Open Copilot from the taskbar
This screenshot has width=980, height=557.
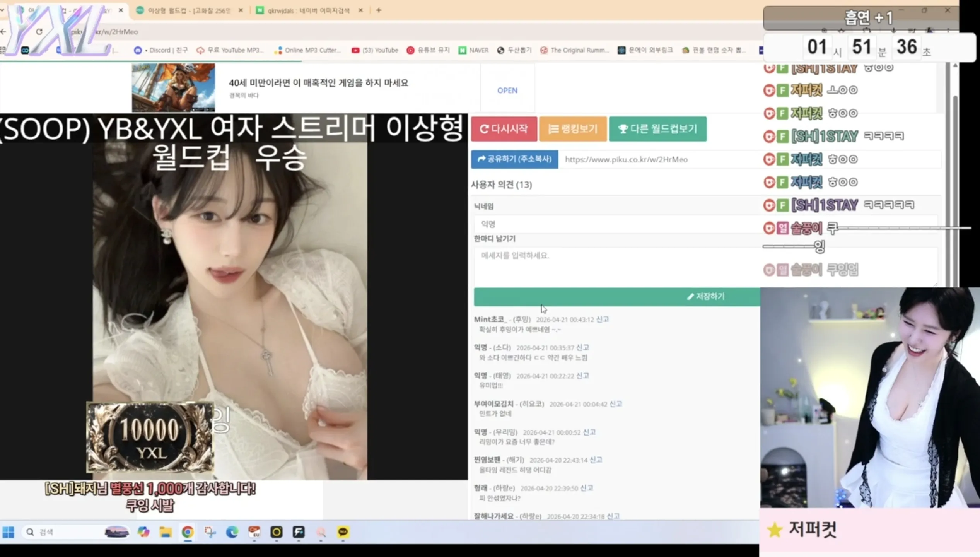coord(143,533)
